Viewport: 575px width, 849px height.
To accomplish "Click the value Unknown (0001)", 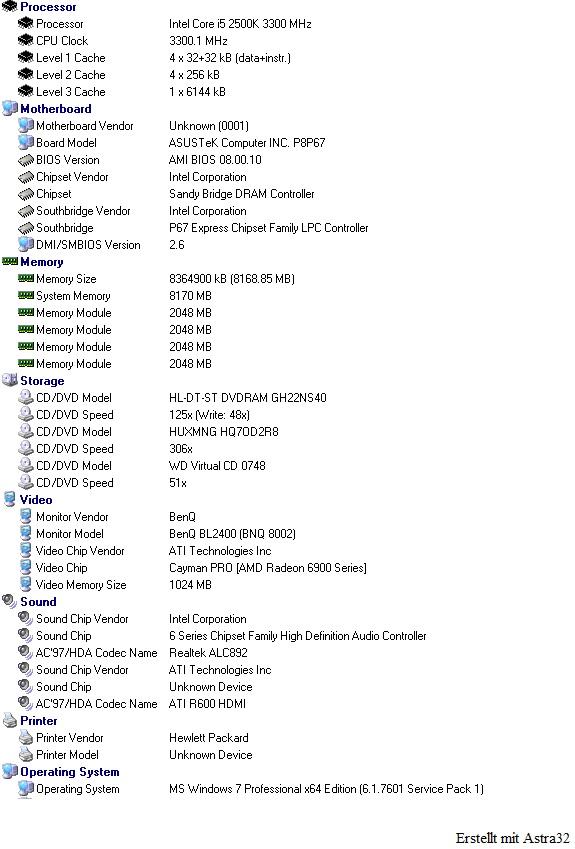I will click(x=209, y=126).
